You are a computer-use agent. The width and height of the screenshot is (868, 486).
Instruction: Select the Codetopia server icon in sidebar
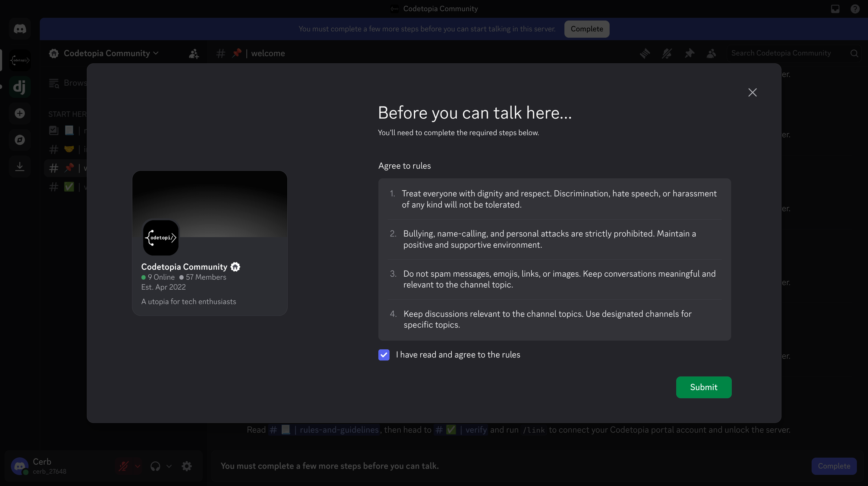pos(20,60)
